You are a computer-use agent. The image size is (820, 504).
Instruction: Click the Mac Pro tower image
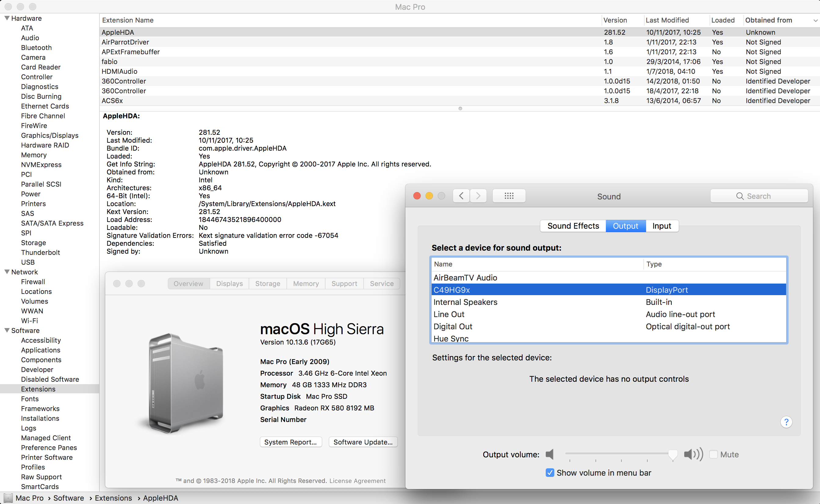186,383
